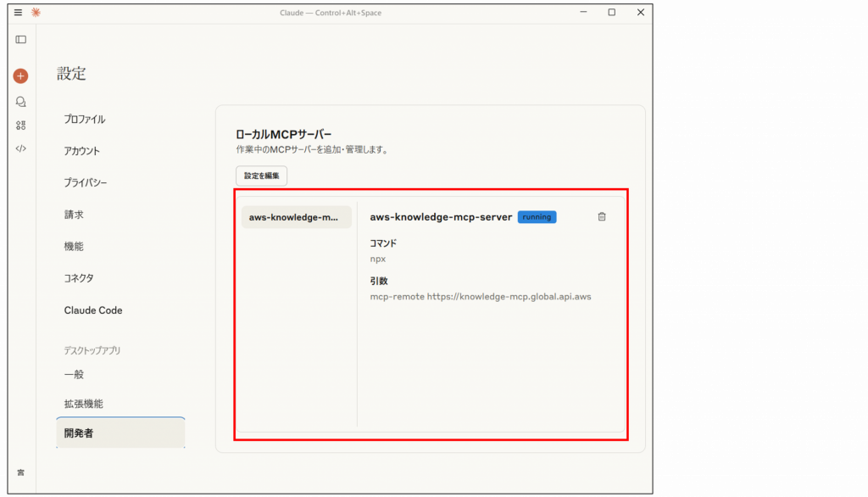Screen dimensions: 868x497
Task: Open 拡張機能 desktop app settings
Action: [84, 404]
